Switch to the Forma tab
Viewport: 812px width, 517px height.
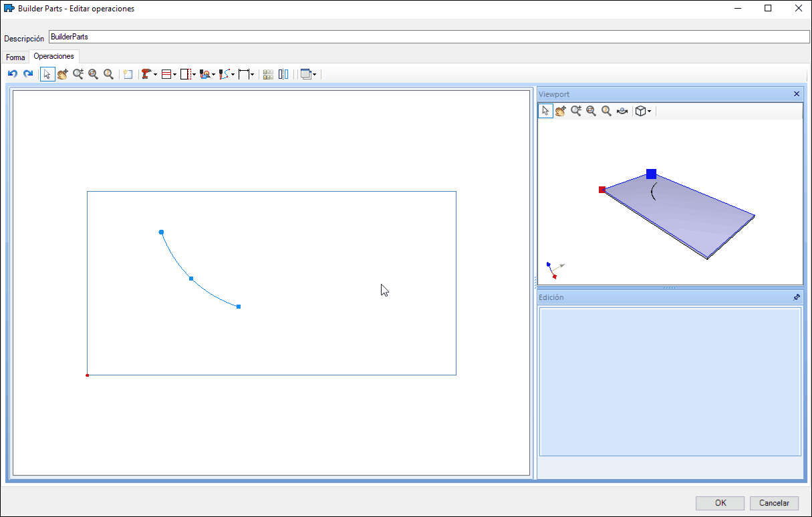[15, 57]
